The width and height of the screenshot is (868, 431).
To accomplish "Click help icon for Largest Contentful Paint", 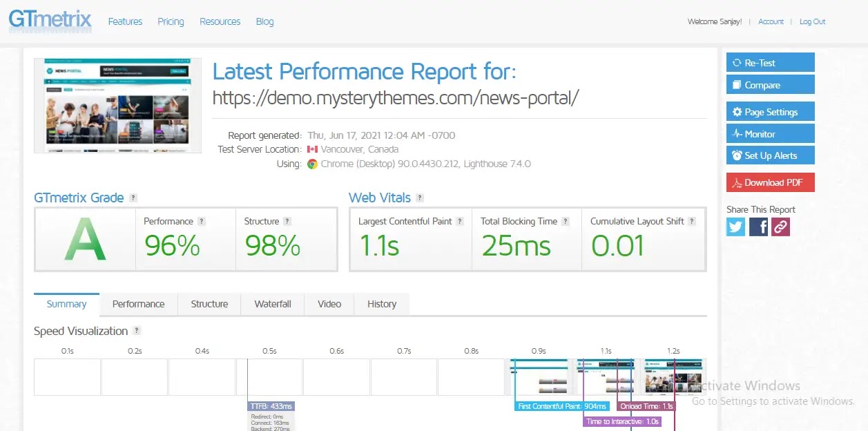I will pyautogui.click(x=461, y=222).
